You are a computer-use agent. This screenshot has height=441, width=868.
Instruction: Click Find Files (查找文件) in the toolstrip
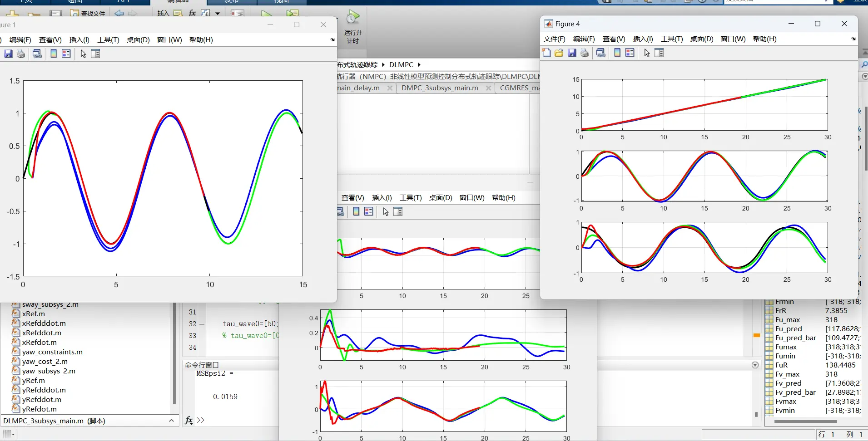coord(88,13)
